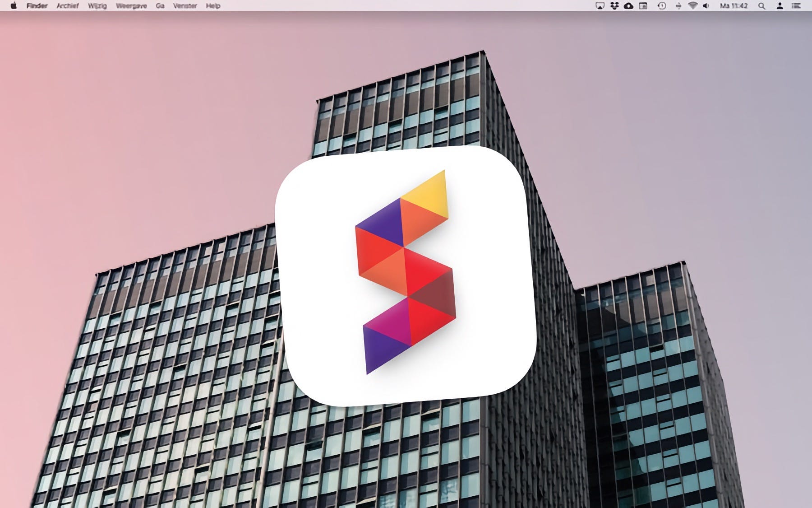Click the striped arrow menu bar icon
The width and height of the screenshot is (812, 508).
(678, 6)
